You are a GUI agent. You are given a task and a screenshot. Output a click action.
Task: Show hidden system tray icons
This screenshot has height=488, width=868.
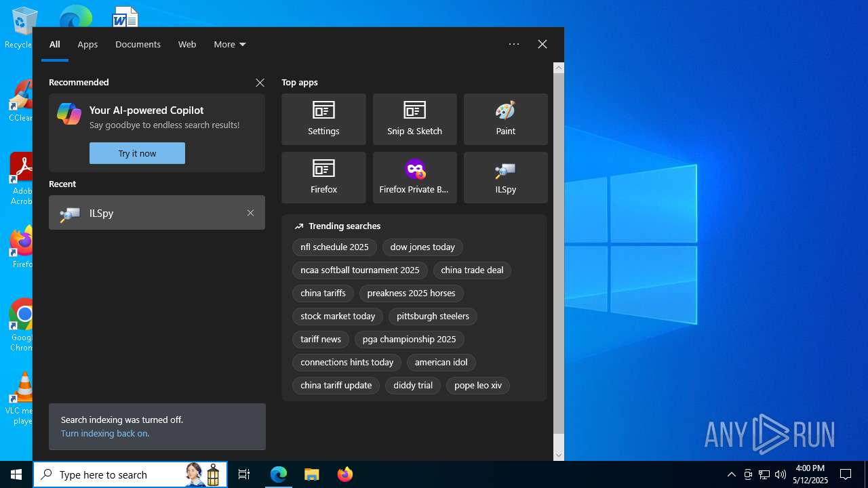(x=731, y=474)
